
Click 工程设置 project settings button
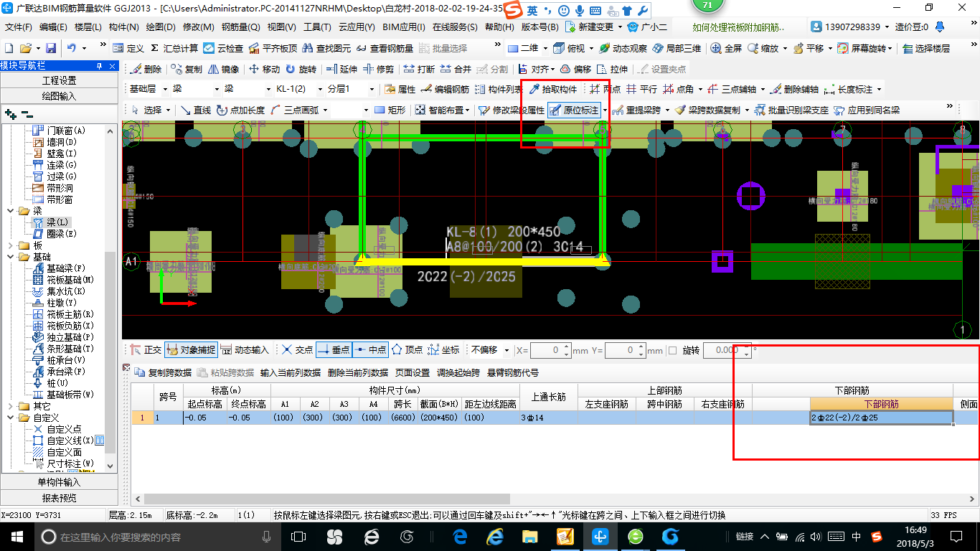click(x=59, y=80)
